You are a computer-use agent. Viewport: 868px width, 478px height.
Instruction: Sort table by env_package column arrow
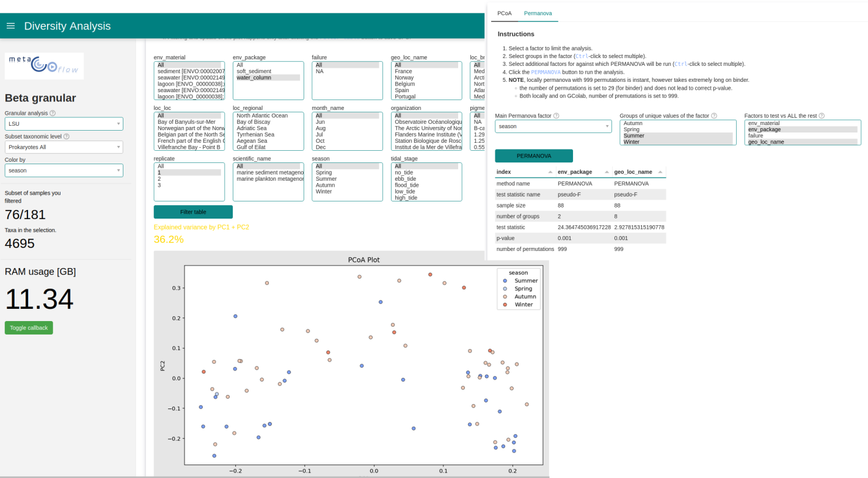click(x=607, y=172)
